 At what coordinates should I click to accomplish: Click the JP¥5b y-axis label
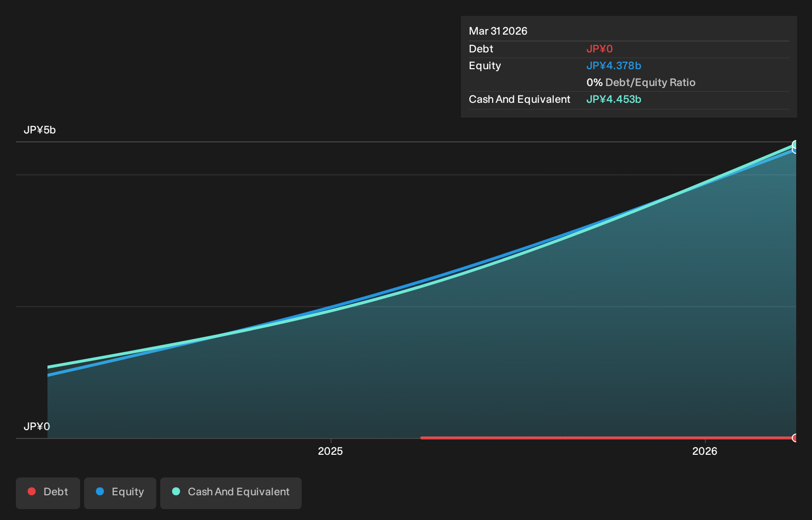point(40,130)
